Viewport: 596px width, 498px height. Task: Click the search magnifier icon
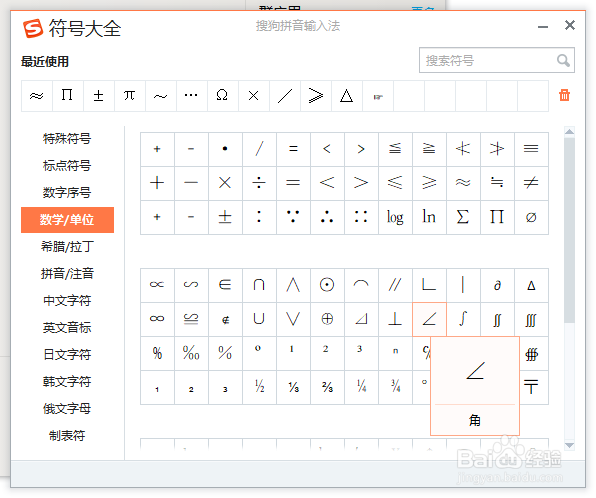pyautogui.click(x=563, y=60)
